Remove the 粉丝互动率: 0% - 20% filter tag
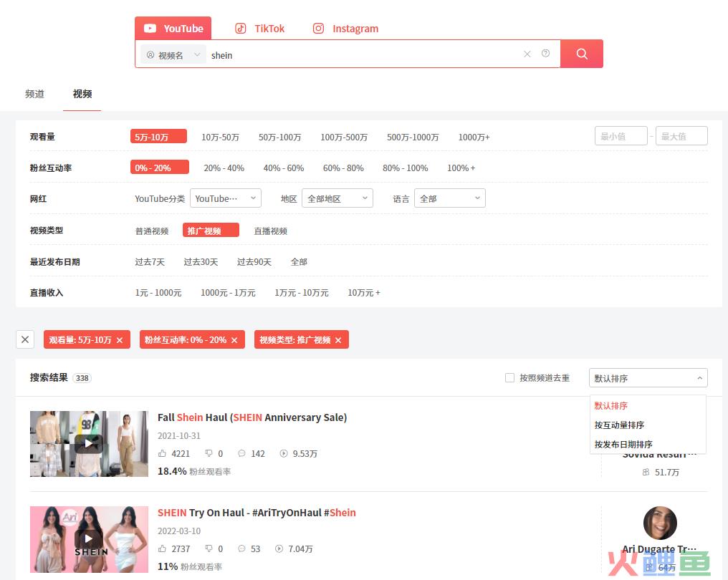 pyautogui.click(x=234, y=340)
